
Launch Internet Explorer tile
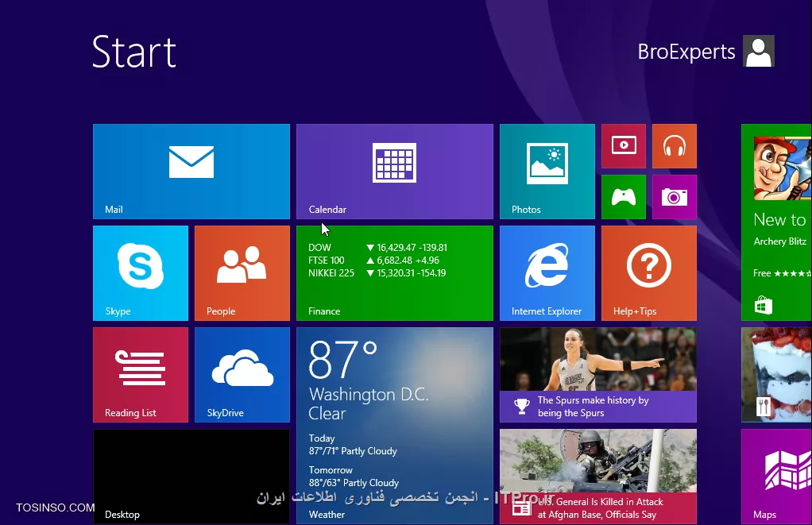tap(547, 273)
